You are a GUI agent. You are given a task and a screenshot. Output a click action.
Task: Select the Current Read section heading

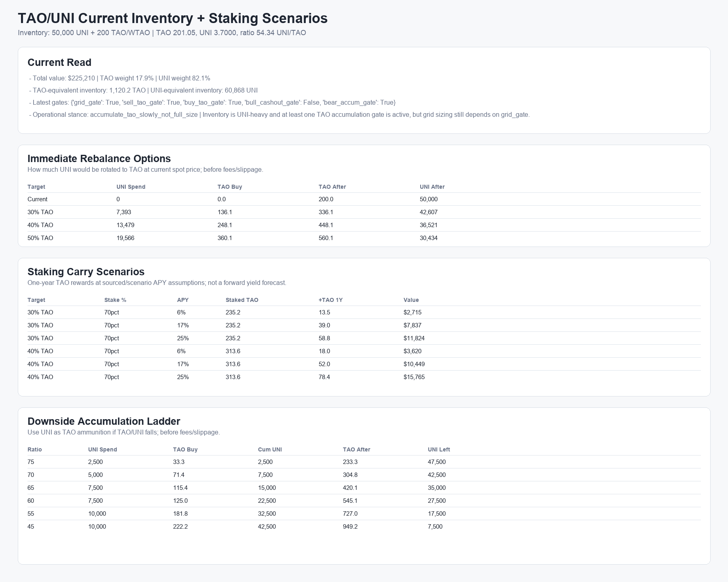[x=59, y=62]
